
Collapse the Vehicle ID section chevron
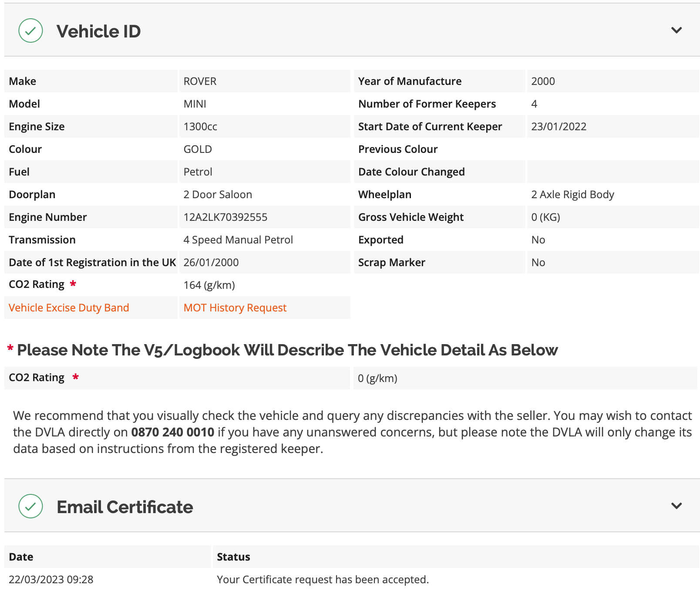click(676, 30)
